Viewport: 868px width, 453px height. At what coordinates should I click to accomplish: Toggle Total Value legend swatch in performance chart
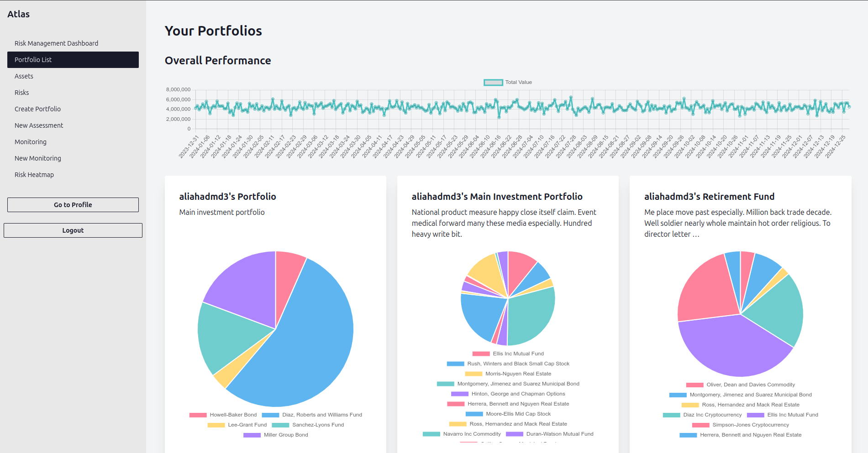493,83
